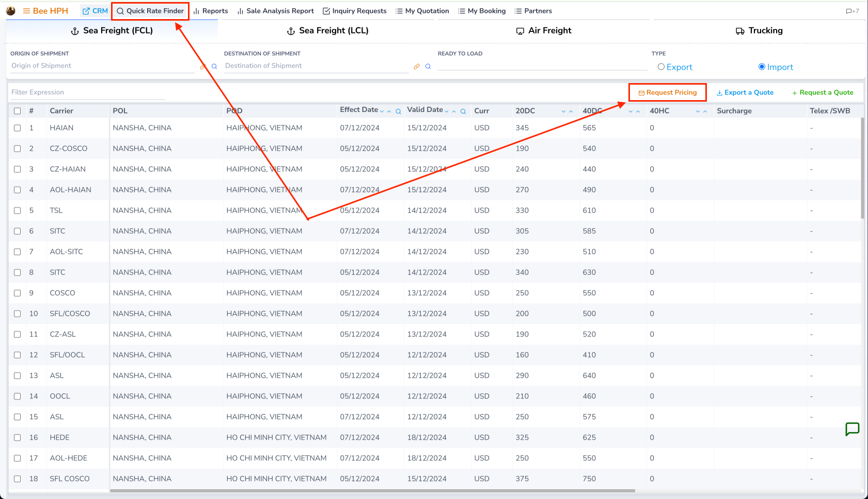Click the search icon in Valid Date column
The width and height of the screenshot is (868, 499).
(463, 111)
